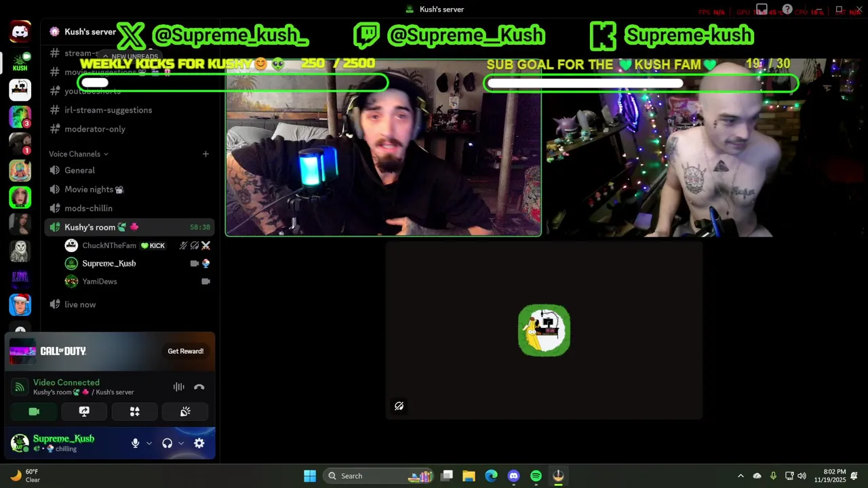Open File Explorer from the taskbar
868x488 pixels.
coord(469,476)
